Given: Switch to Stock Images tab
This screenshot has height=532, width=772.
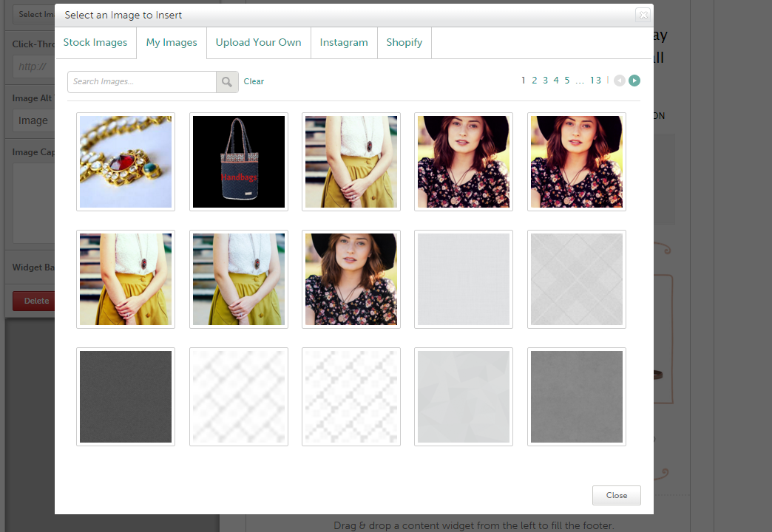Looking at the screenshot, I should point(95,43).
